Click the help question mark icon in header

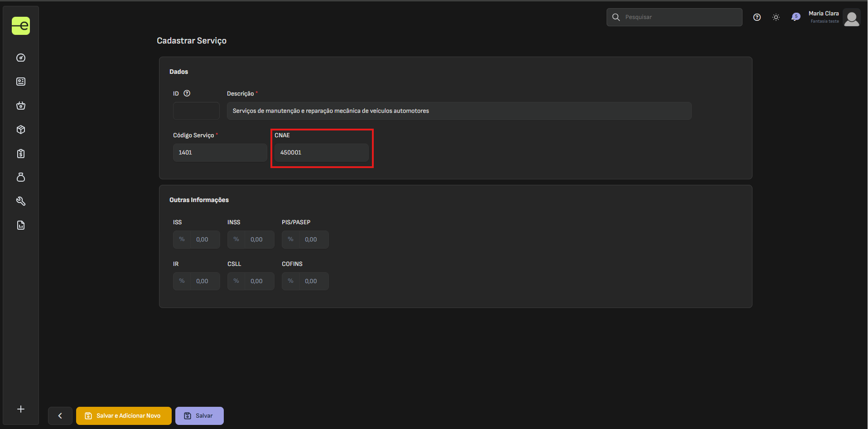[757, 17]
